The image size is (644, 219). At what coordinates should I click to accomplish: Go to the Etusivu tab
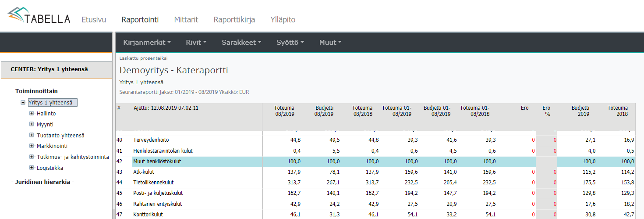[x=94, y=20]
